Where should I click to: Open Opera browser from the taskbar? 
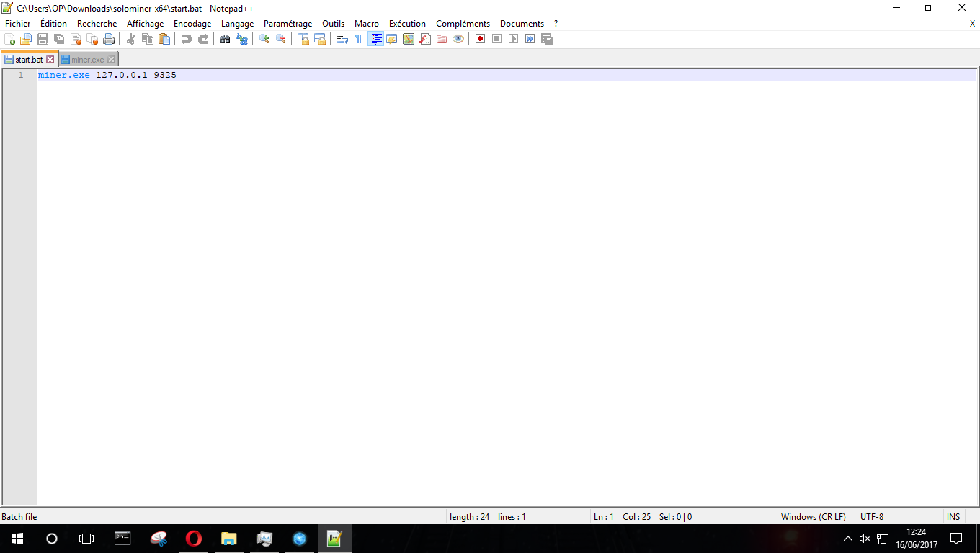[193, 539]
